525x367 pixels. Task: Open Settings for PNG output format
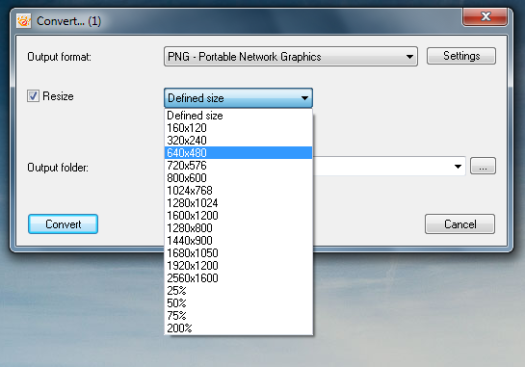click(461, 56)
